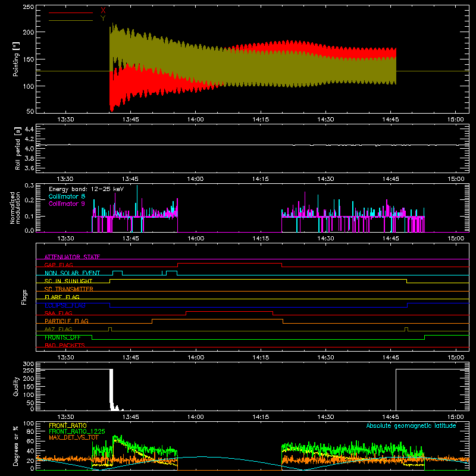Click the MAX_DET_VS_TOT legend entry

(x=74, y=437)
